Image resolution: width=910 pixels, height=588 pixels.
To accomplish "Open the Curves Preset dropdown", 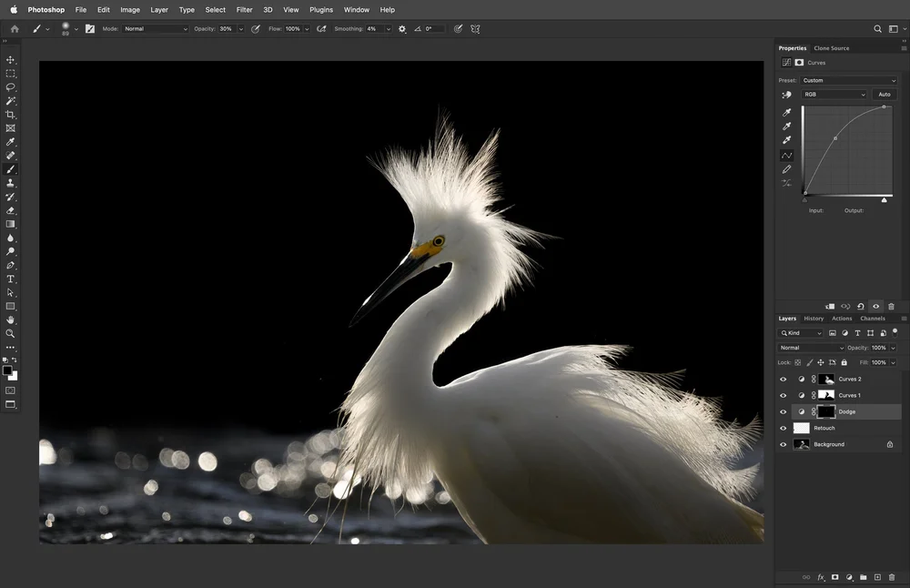I will (848, 80).
